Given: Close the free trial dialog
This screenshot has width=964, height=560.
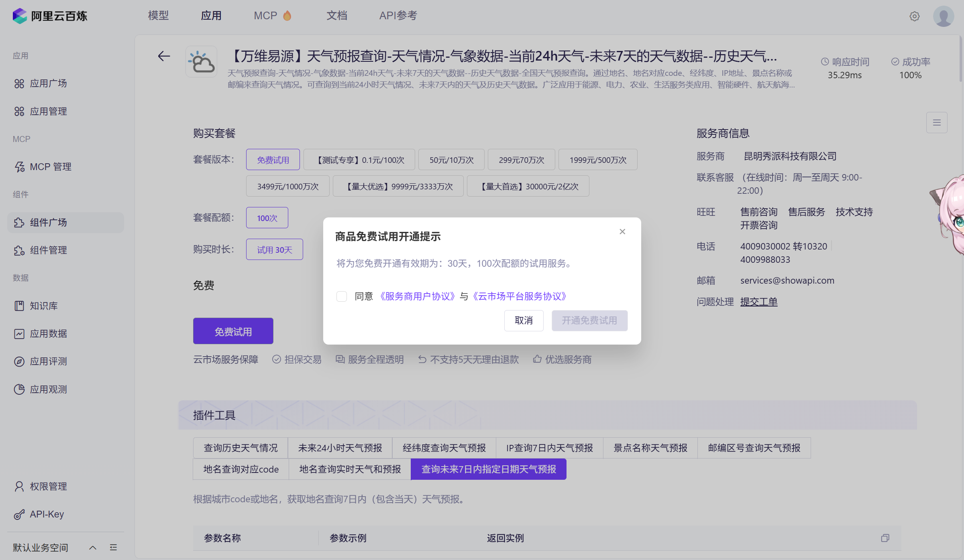Looking at the screenshot, I should coord(622,231).
